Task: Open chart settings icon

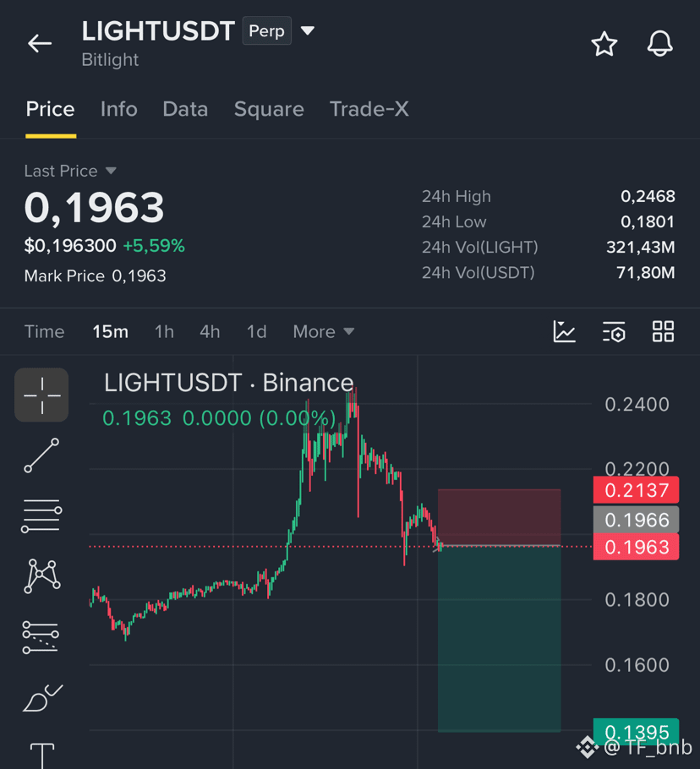Action: (614, 331)
